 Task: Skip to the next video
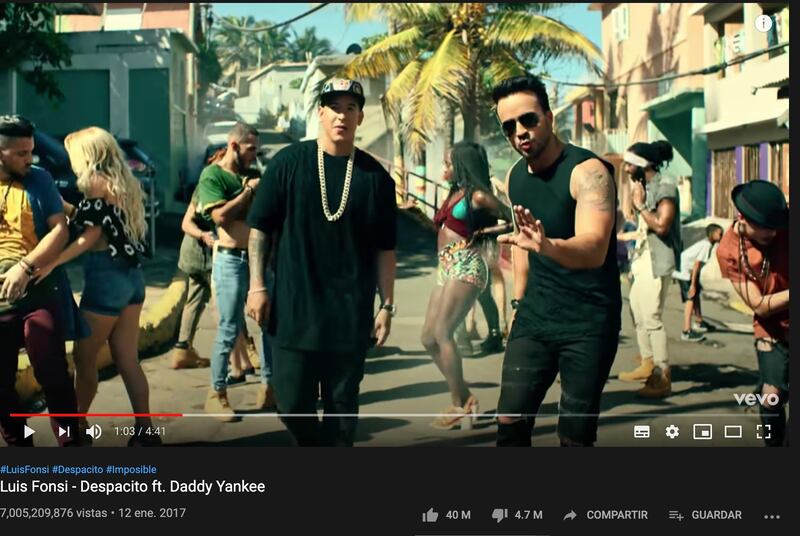(64, 431)
